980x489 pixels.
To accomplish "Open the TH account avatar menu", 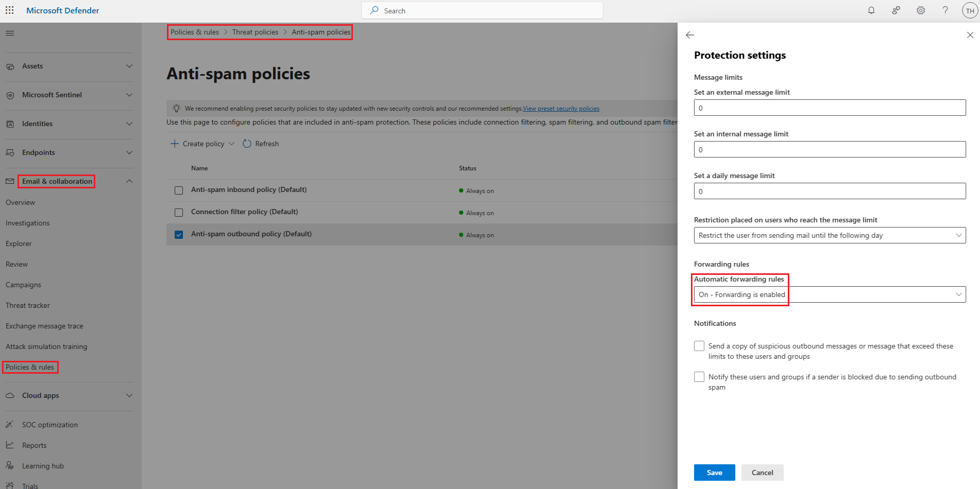I will coord(971,10).
